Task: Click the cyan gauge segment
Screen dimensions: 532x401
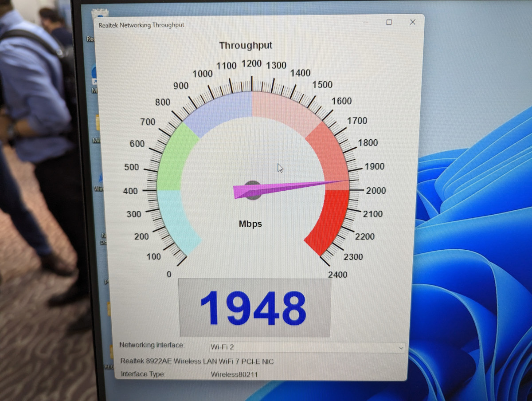Action: point(175,222)
